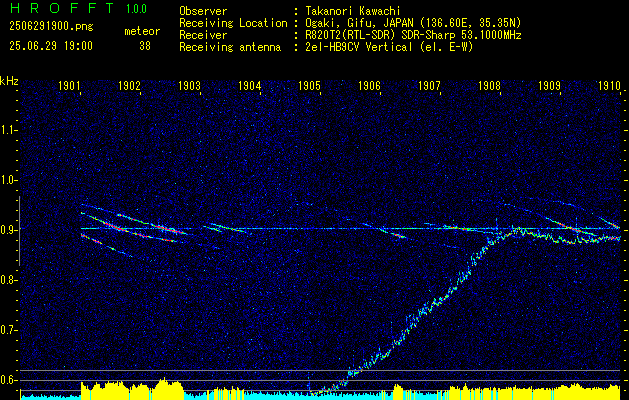
Task: Click the Receiver label
Action: pyautogui.click(x=203, y=35)
